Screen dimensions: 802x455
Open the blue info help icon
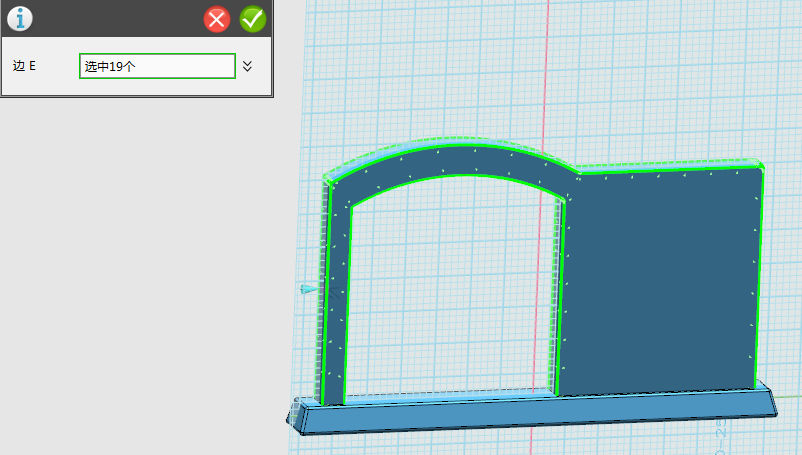tap(19, 18)
